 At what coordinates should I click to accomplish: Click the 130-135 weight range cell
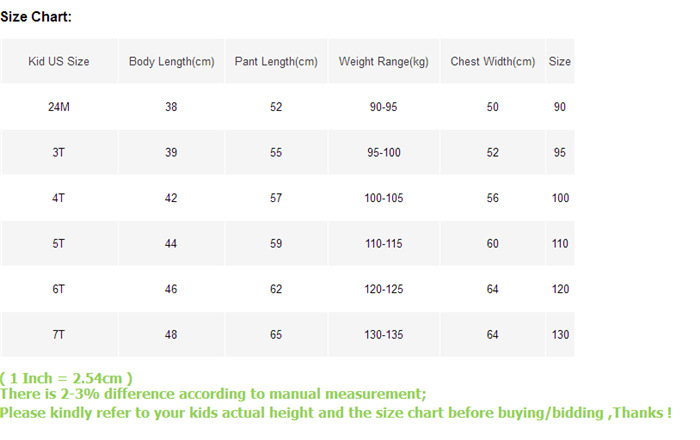pos(384,335)
